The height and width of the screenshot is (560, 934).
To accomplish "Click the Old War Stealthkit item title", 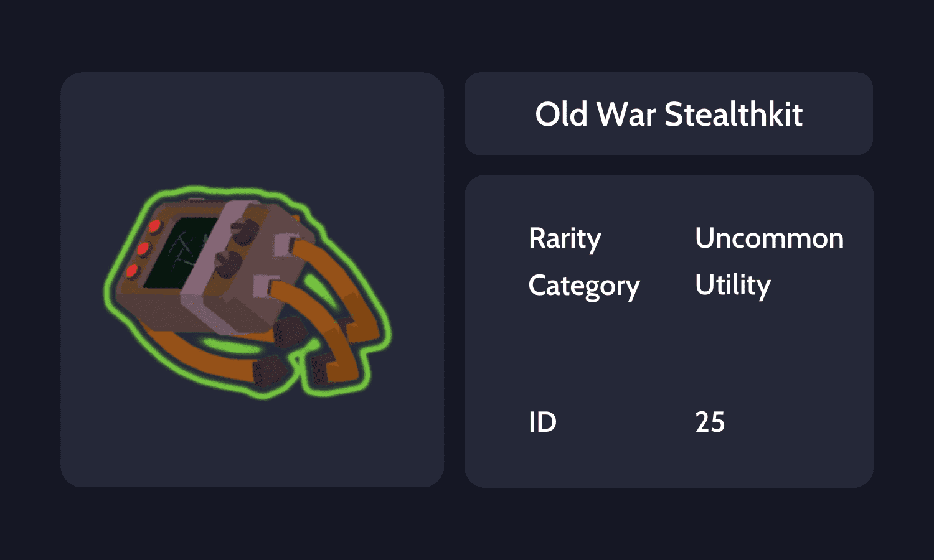I will point(669,114).
